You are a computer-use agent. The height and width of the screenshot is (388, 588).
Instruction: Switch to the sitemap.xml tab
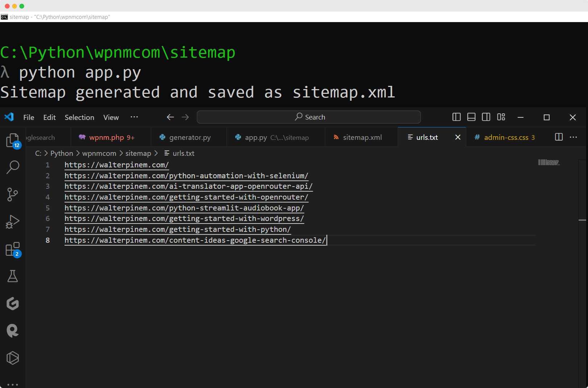pyautogui.click(x=361, y=137)
